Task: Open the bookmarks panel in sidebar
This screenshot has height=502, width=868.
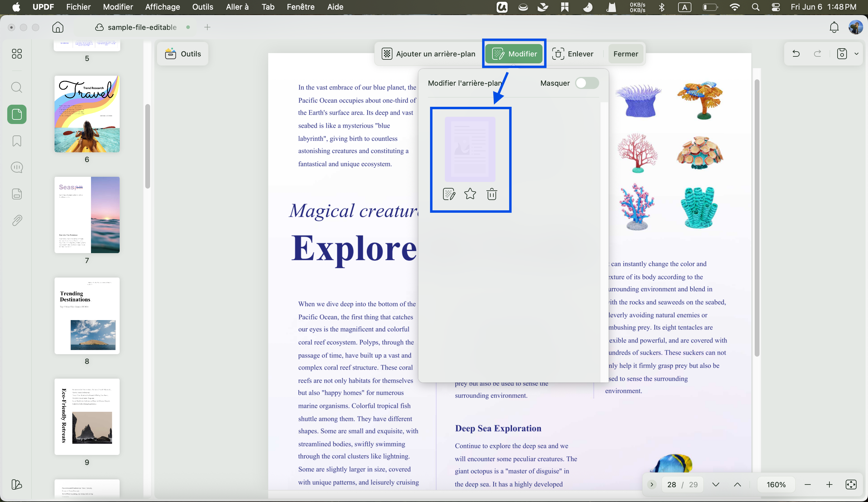Action: click(x=17, y=141)
